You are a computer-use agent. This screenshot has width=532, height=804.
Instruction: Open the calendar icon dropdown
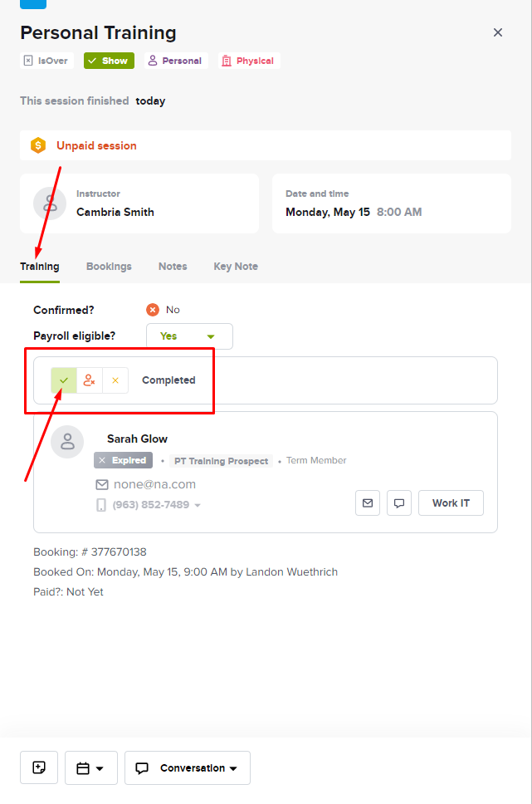(x=91, y=767)
